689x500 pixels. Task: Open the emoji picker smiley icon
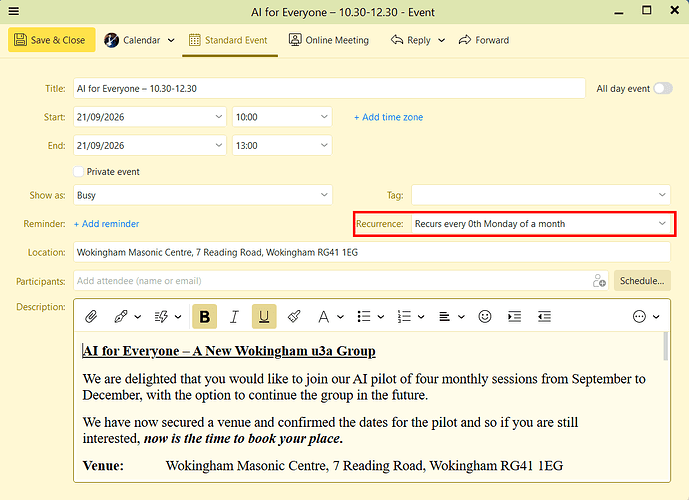tap(485, 316)
